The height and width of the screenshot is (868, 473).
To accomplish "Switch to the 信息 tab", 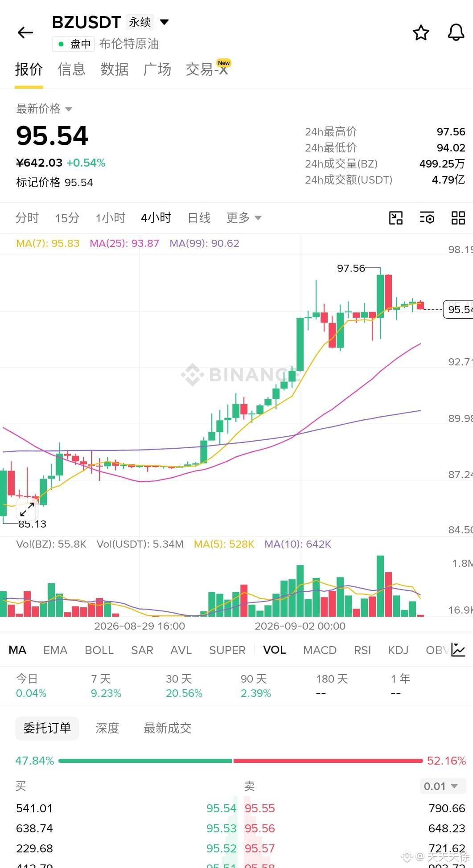I will pos(71,70).
